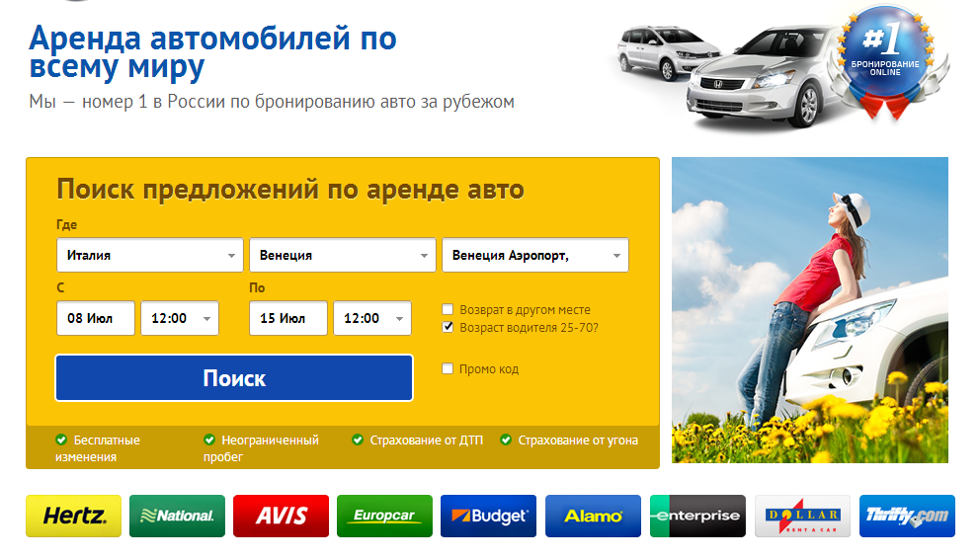Click the Alamo brand logo

click(x=593, y=516)
